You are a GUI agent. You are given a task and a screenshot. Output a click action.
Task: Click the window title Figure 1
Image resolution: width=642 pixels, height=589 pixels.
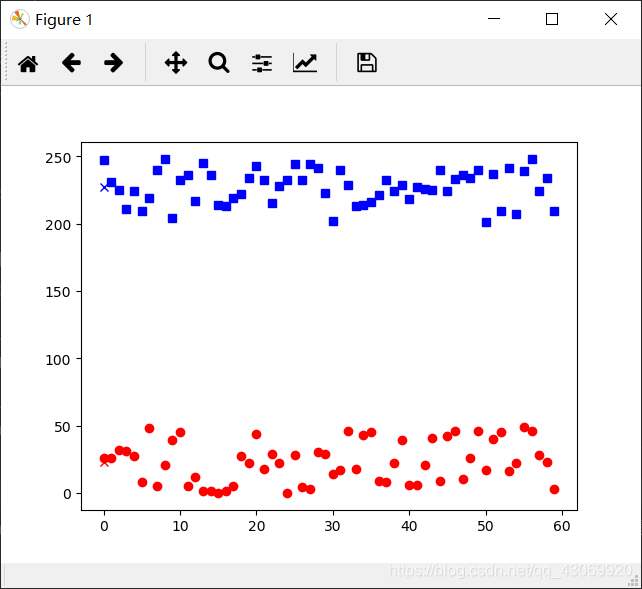[x=64, y=20]
